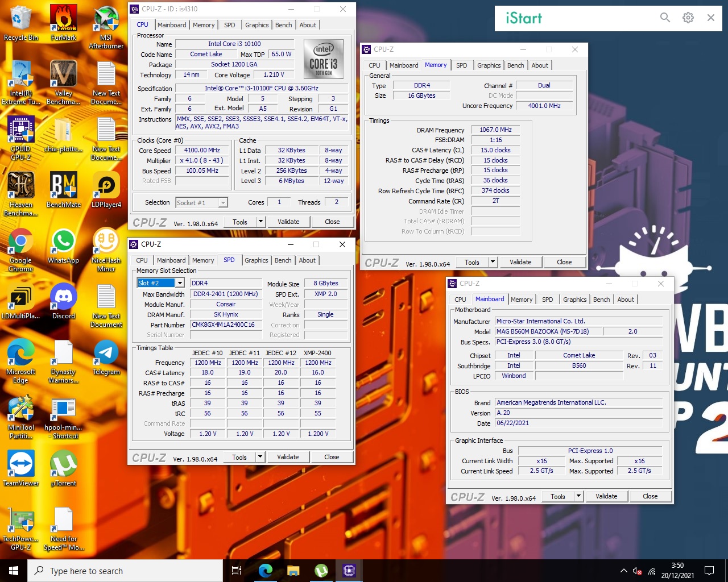The height and width of the screenshot is (582, 728).
Task: Select CPU tab in Mainboard window
Action: (460, 300)
